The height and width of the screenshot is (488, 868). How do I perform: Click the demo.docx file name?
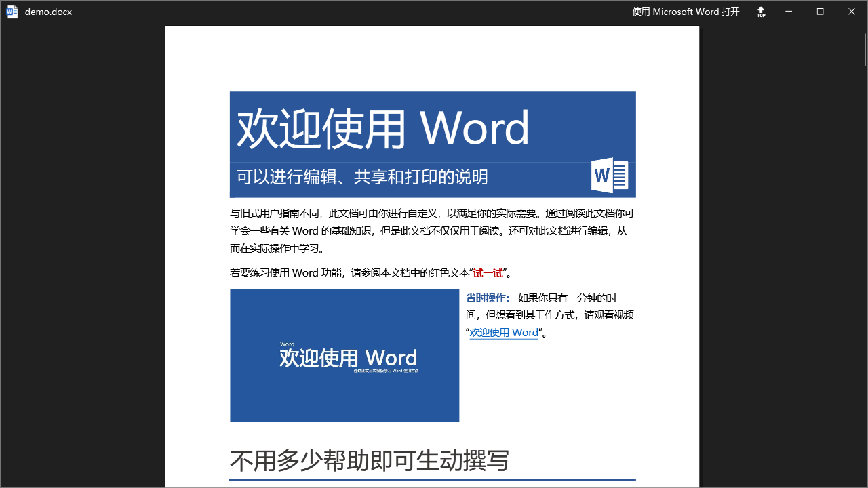48,12
